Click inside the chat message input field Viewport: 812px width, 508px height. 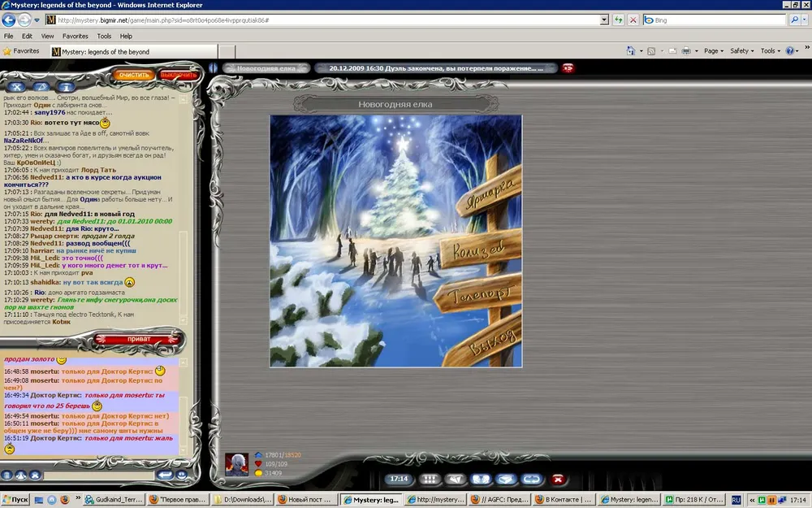click(98, 475)
